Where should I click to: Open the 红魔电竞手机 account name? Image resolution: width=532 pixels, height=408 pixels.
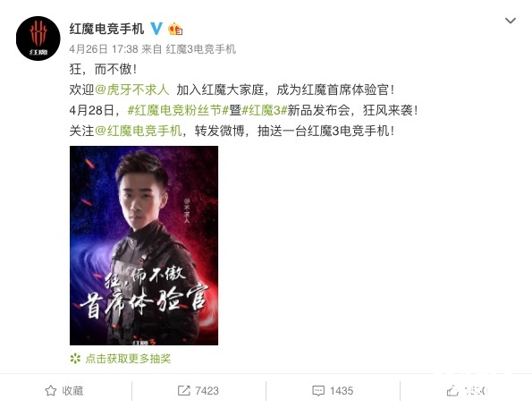tap(107, 29)
